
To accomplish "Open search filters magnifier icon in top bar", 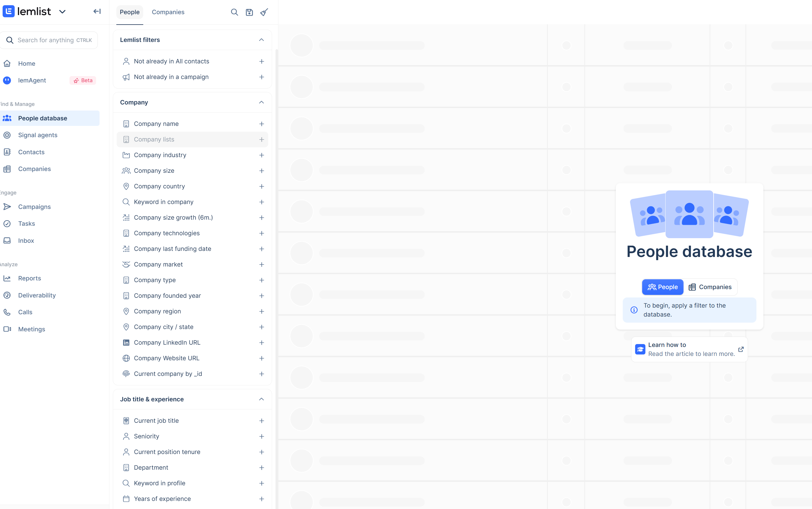I will [x=234, y=12].
